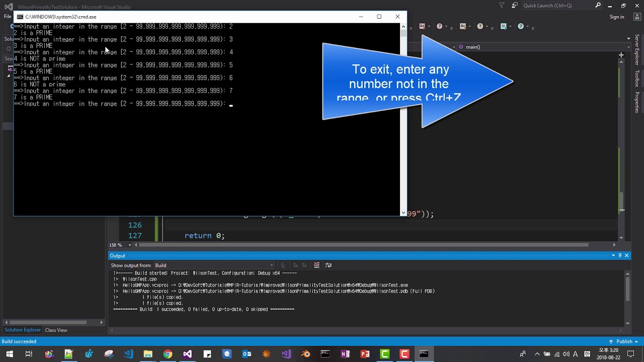Click the red question-mark help icon
644x362 pixels.
tap(440, 26)
